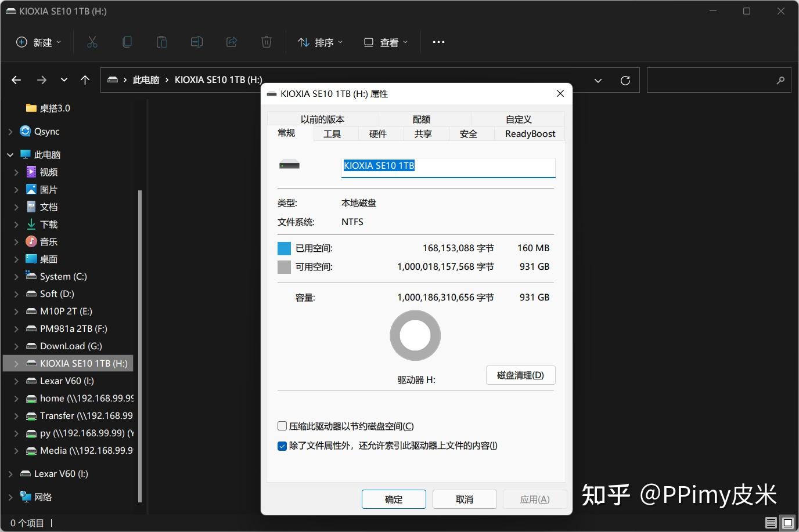Enable compress this drive checkbox
Image resolution: width=799 pixels, height=532 pixels.
point(282,426)
